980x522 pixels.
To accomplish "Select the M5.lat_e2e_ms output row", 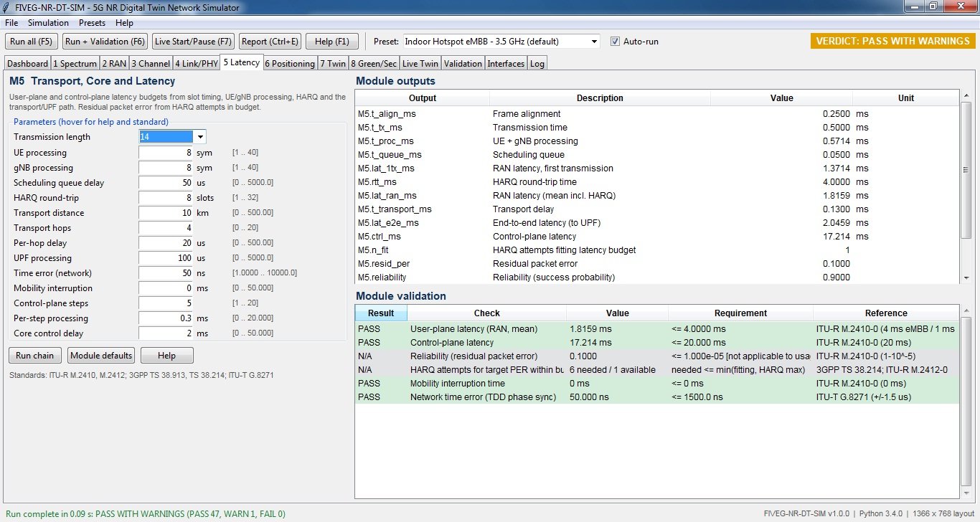I will click(657, 222).
